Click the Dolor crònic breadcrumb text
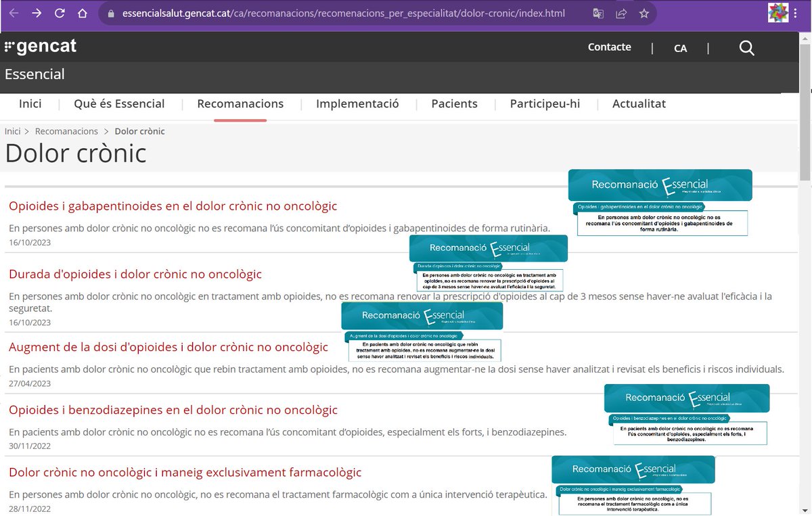This screenshot has height=516, width=812. [139, 131]
